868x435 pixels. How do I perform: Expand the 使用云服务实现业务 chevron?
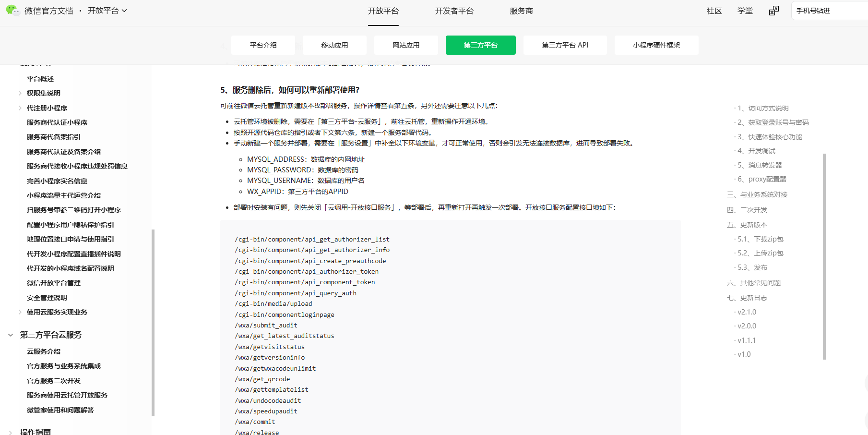coord(20,312)
